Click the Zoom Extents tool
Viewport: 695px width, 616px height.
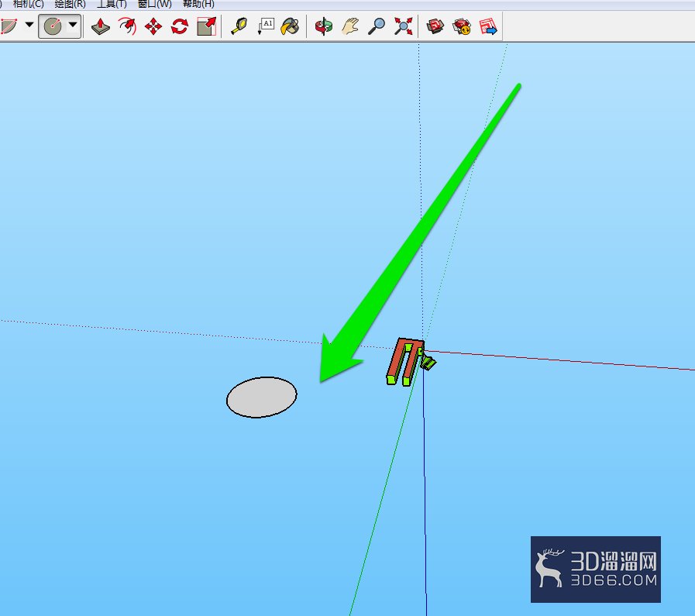coord(404,26)
